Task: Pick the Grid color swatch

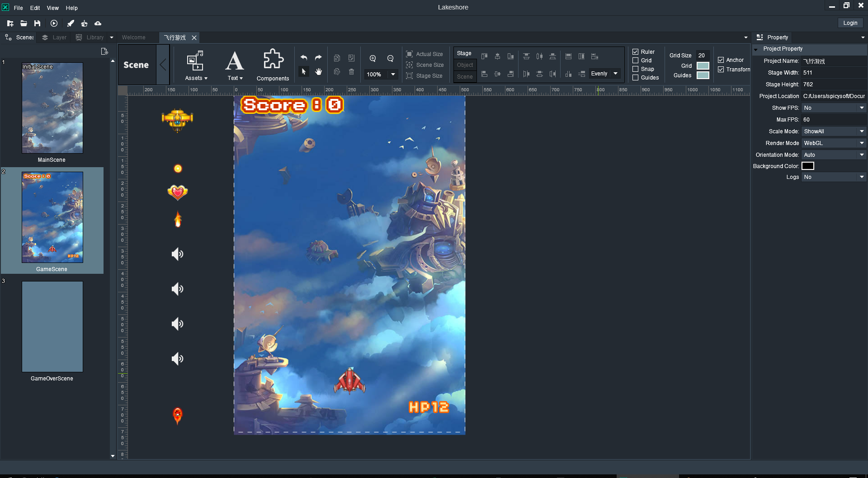Action: [x=703, y=66]
